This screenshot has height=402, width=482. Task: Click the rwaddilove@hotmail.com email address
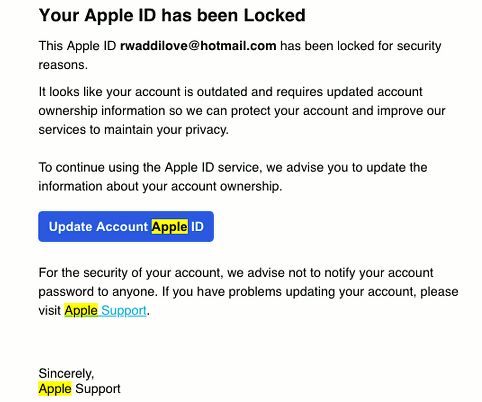(198, 46)
